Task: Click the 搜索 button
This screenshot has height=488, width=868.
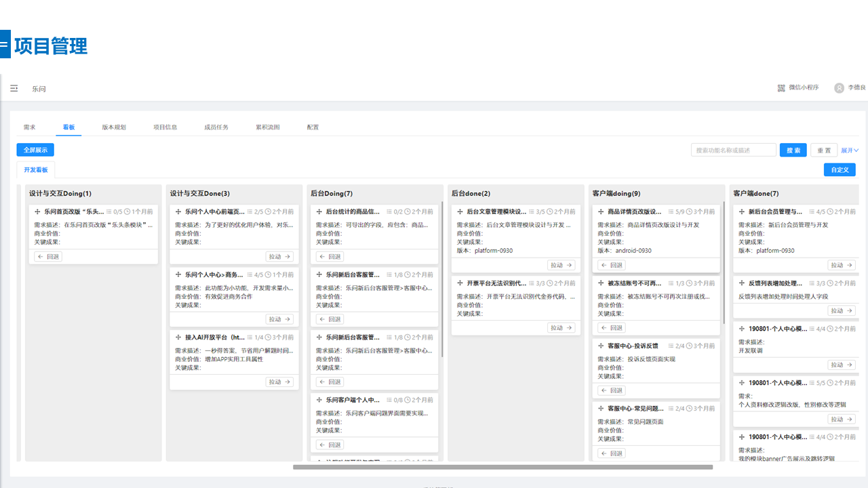Action: [x=793, y=150]
